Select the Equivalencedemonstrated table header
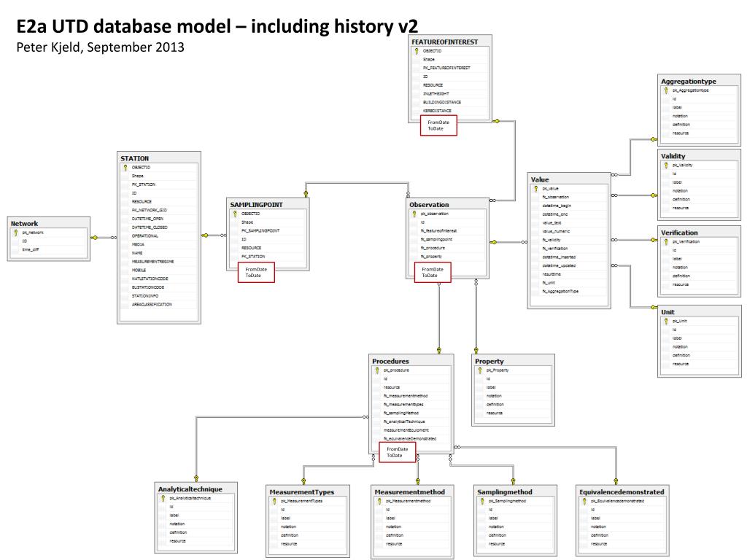The image size is (747, 560). [623, 492]
